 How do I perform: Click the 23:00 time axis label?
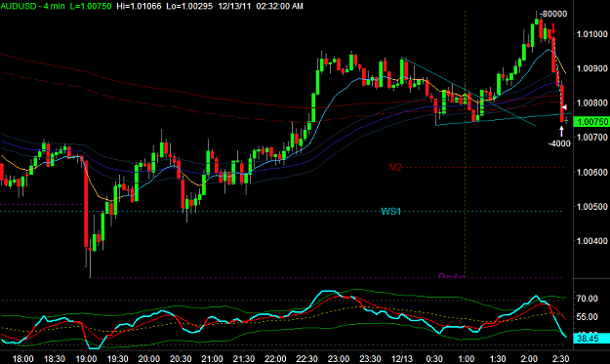[x=338, y=358]
